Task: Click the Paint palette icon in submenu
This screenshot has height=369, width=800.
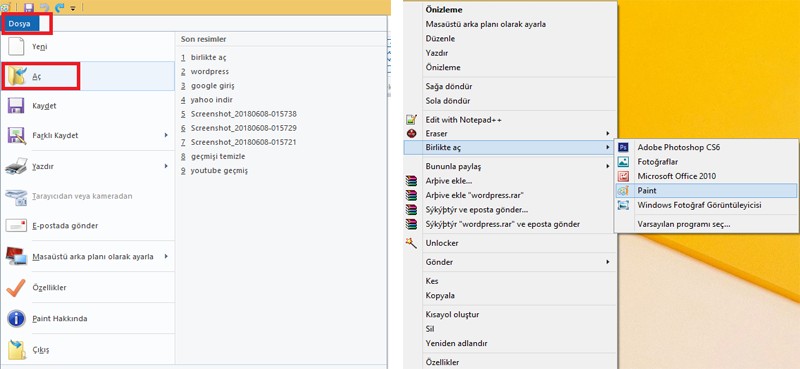Action: tap(623, 190)
